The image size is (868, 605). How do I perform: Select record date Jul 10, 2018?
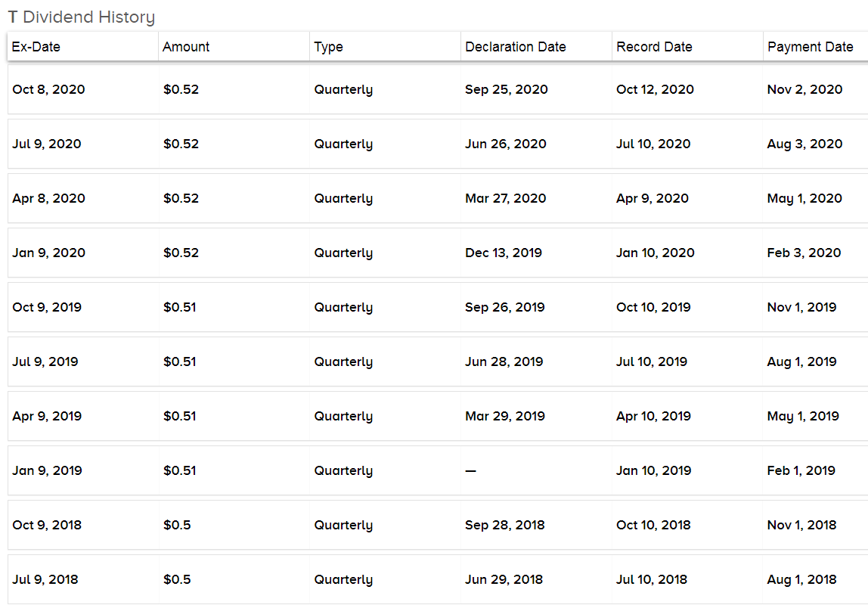click(652, 579)
